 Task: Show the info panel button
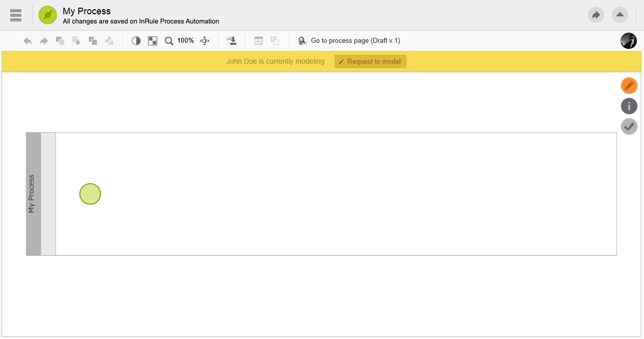click(629, 106)
